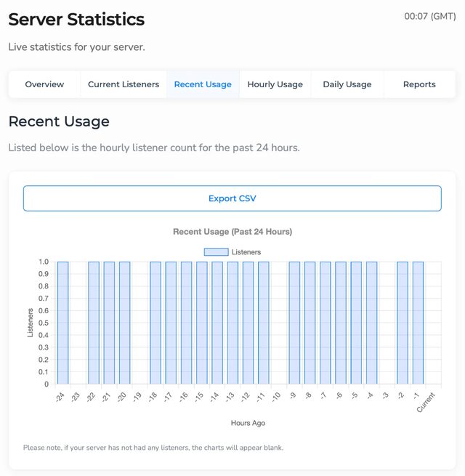Screen dimensions: 465x476
Task: Click the 'Please note' footer message
Action: 153,448
